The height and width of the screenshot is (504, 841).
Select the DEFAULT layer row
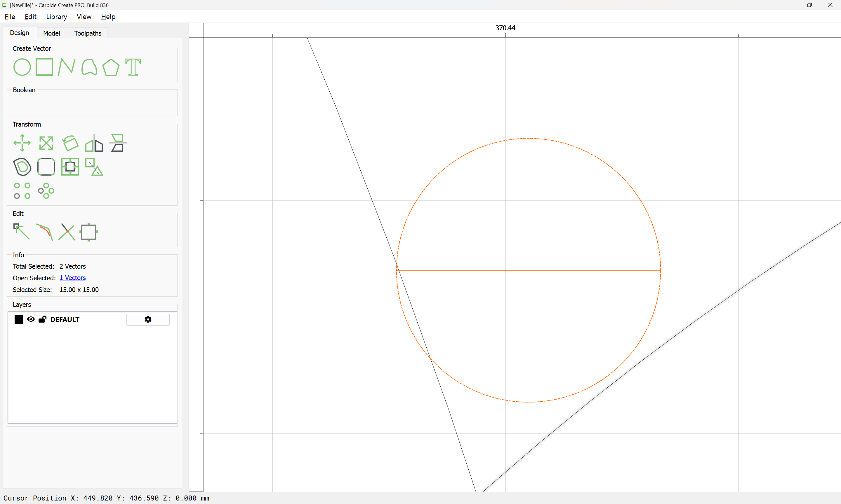[65, 320]
